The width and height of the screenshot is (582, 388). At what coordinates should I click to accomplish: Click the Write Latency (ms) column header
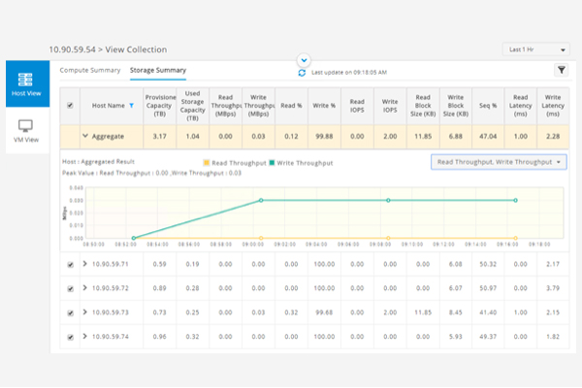point(553,106)
